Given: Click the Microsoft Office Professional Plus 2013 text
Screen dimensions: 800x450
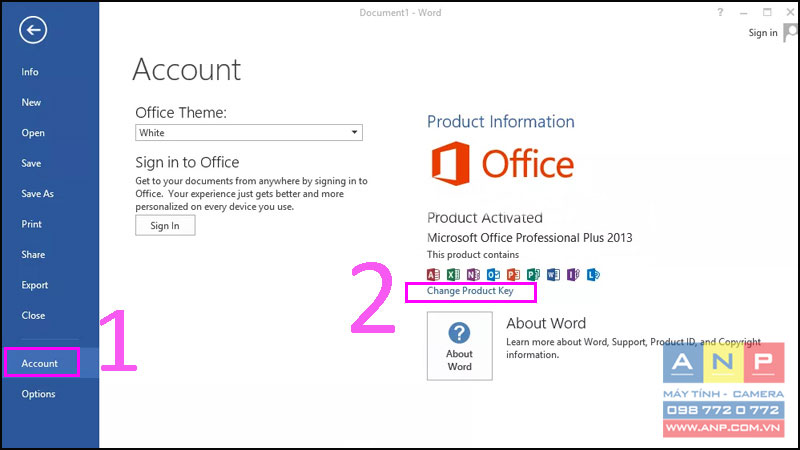Looking at the screenshot, I should coord(530,238).
